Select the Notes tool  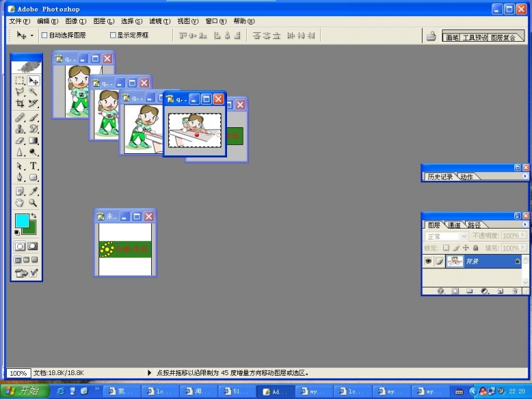click(x=20, y=192)
